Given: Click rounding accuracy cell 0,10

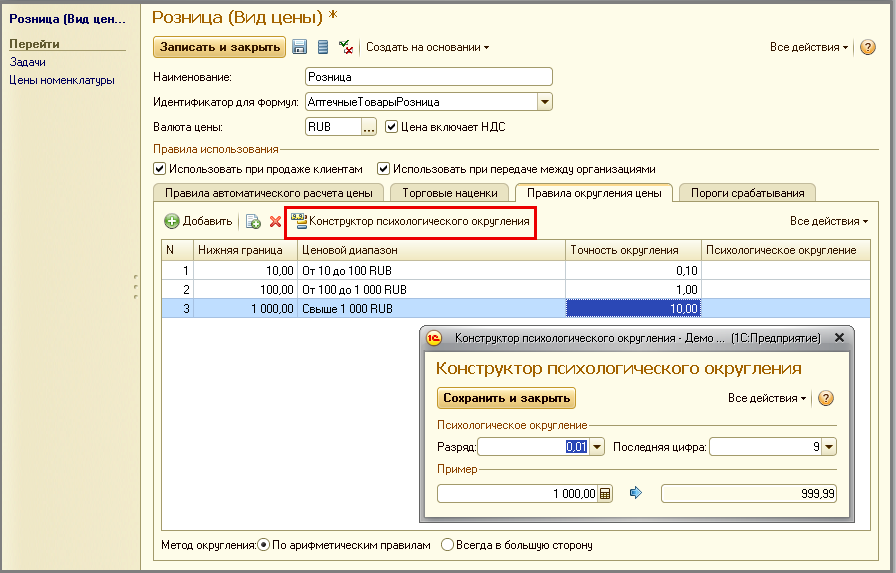Looking at the screenshot, I should coord(633,271).
